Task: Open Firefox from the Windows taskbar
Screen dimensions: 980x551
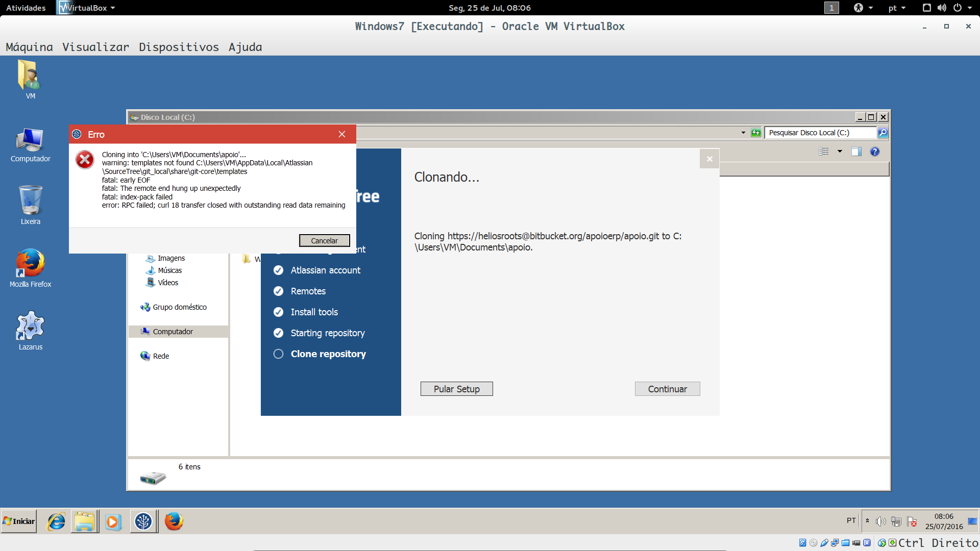Action: 174,521
